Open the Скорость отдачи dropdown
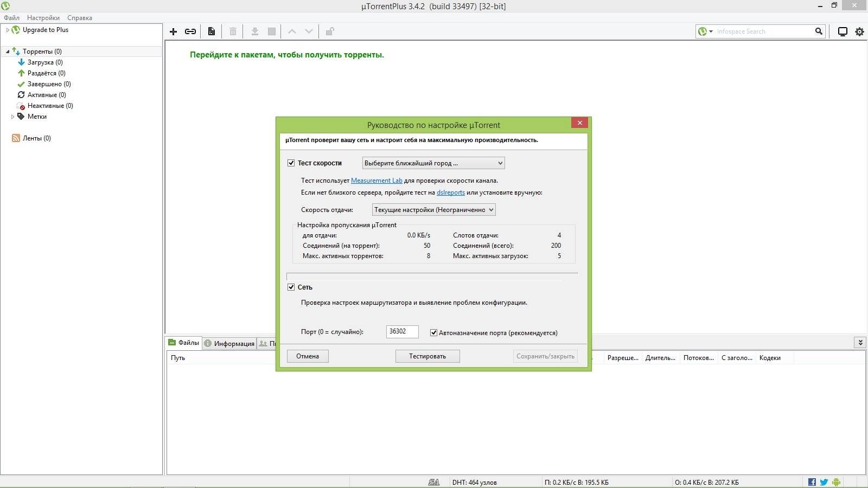The width and height of the screenshot is (868, 488). click(434, 209)
